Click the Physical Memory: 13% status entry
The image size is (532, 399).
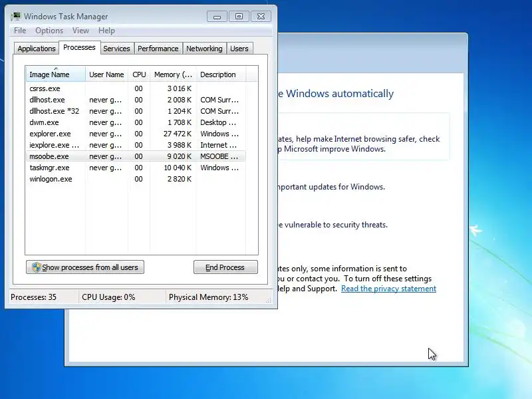point(208,297)
